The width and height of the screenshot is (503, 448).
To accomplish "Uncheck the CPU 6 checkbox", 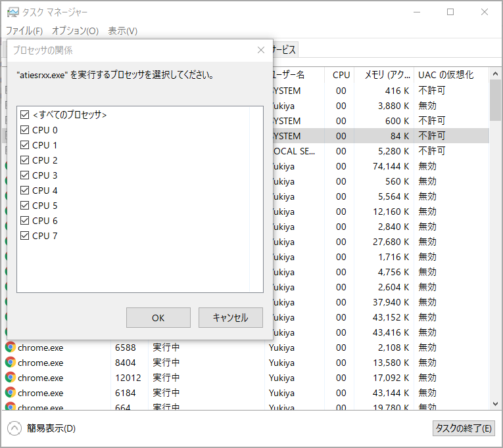I will pos(25,221).
